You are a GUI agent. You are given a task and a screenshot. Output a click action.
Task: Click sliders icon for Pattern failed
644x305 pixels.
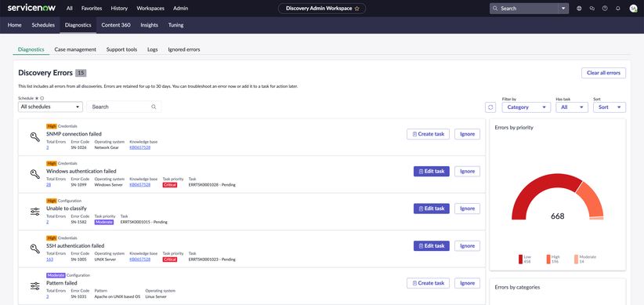click(35, 286)
